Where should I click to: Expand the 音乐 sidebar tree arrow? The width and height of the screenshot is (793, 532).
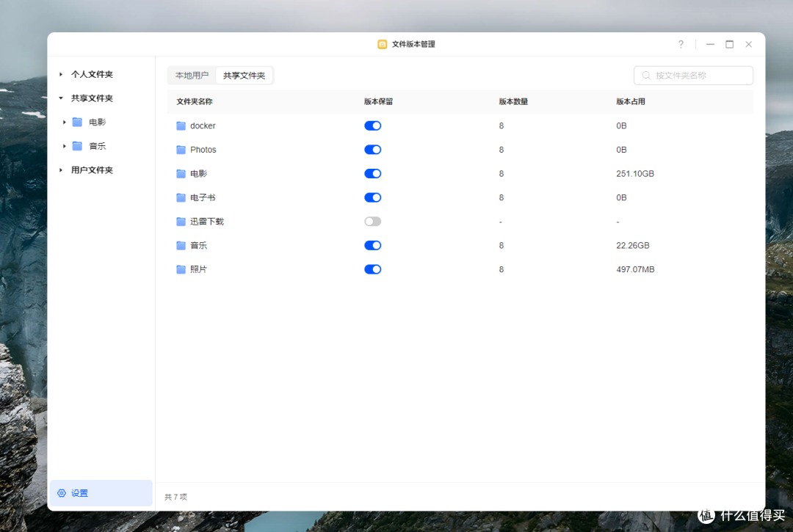click(64, 146)
